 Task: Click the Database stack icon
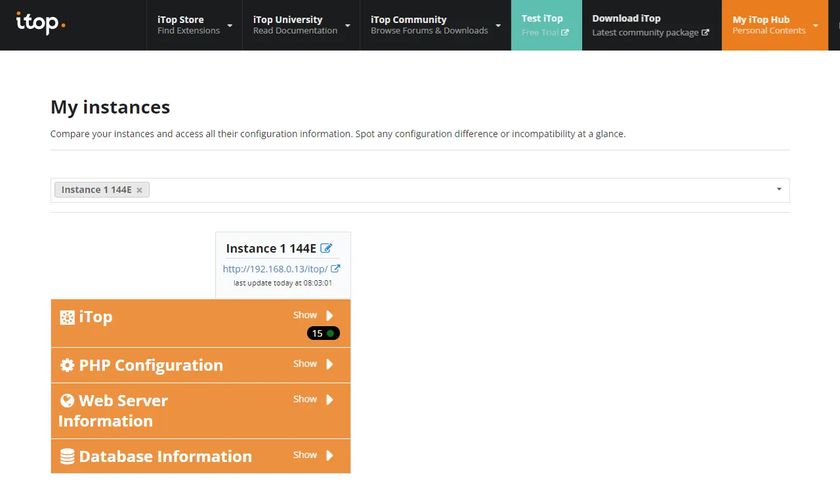pyautogui.click(x=67, y=457)
